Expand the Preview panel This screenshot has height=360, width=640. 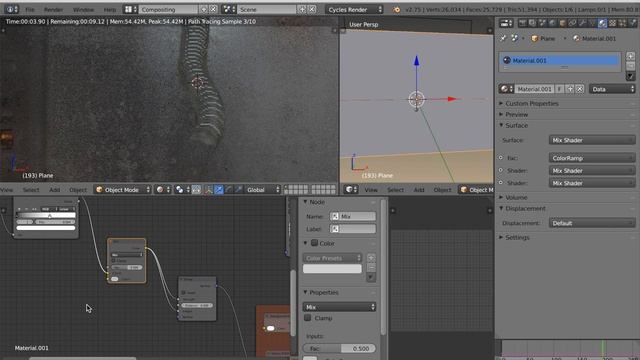pos(516,115)
